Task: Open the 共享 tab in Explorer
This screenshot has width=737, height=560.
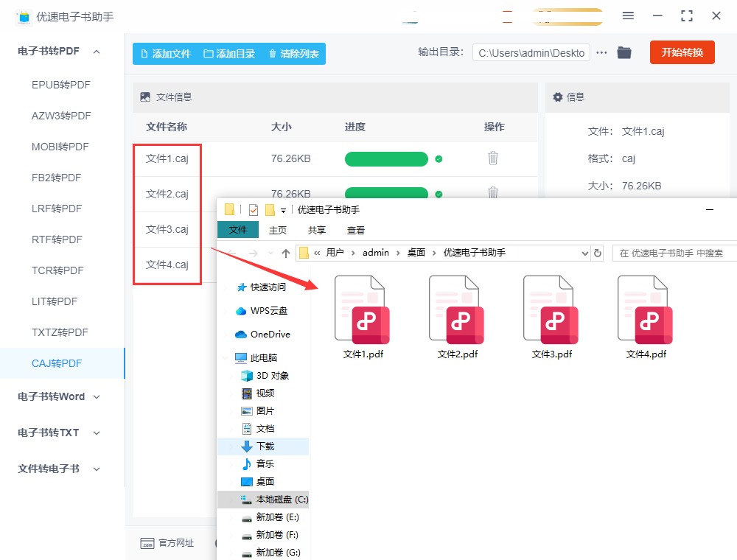Action: point(317,230)
